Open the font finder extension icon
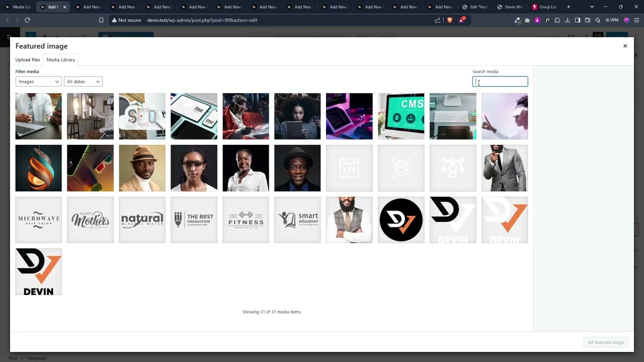 pyautogui.click(x=547, y=20)
